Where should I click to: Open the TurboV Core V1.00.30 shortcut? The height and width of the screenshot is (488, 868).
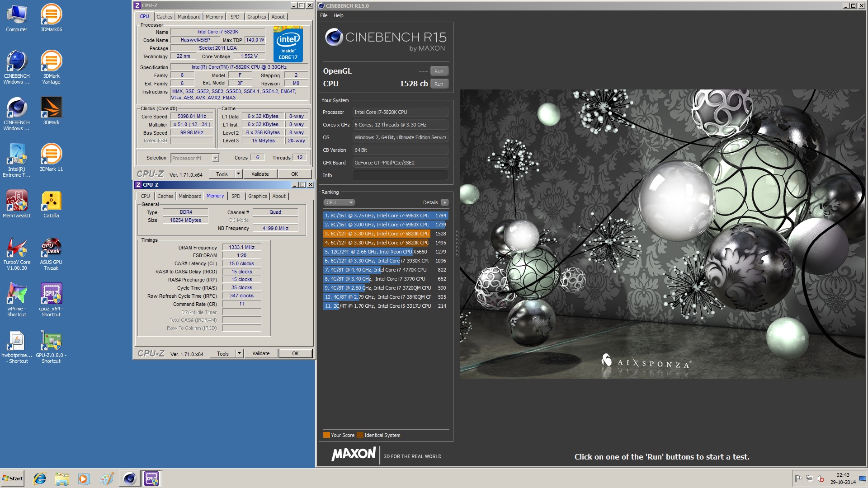click(17, 253)
